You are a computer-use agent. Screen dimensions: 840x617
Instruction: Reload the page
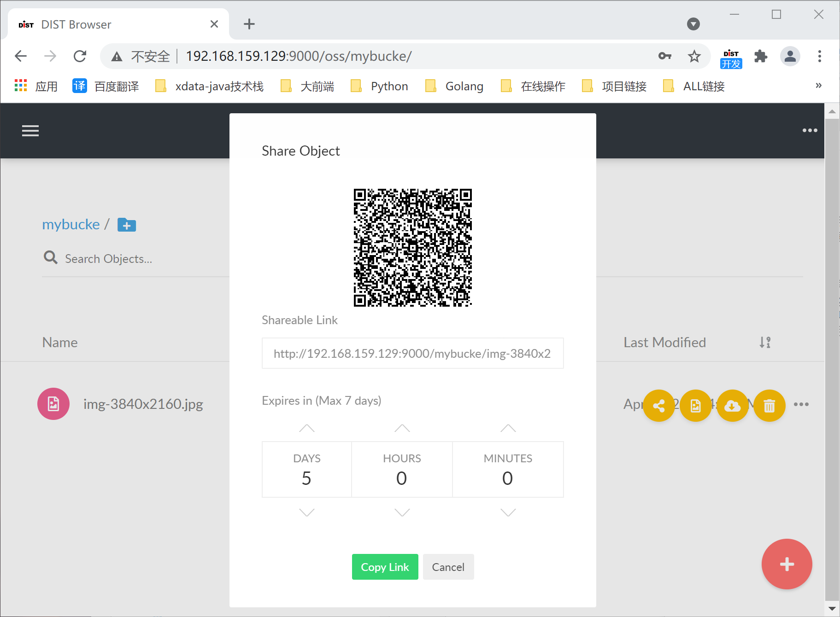pyautogui.click(x=80, y=56)
